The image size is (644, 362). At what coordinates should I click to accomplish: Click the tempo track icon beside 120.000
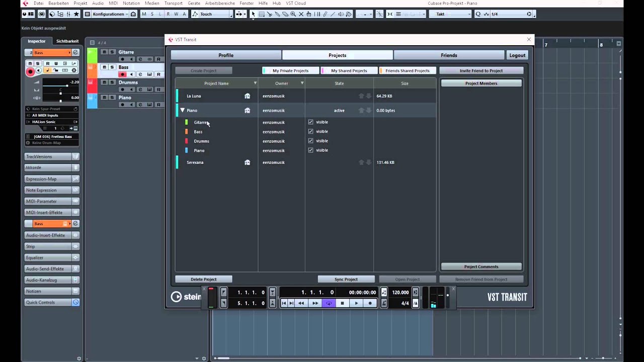click(384, 292)
